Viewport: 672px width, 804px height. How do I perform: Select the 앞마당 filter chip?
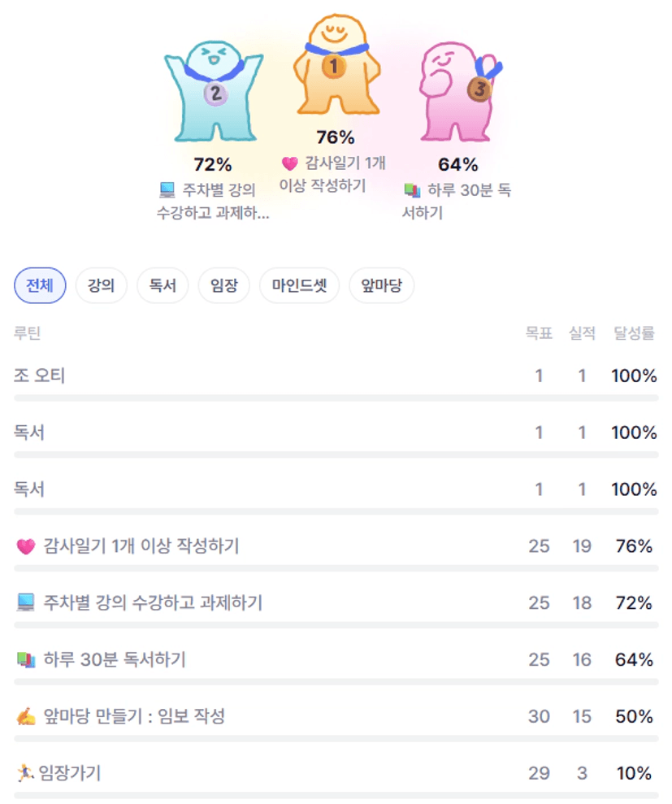[382, 286]
